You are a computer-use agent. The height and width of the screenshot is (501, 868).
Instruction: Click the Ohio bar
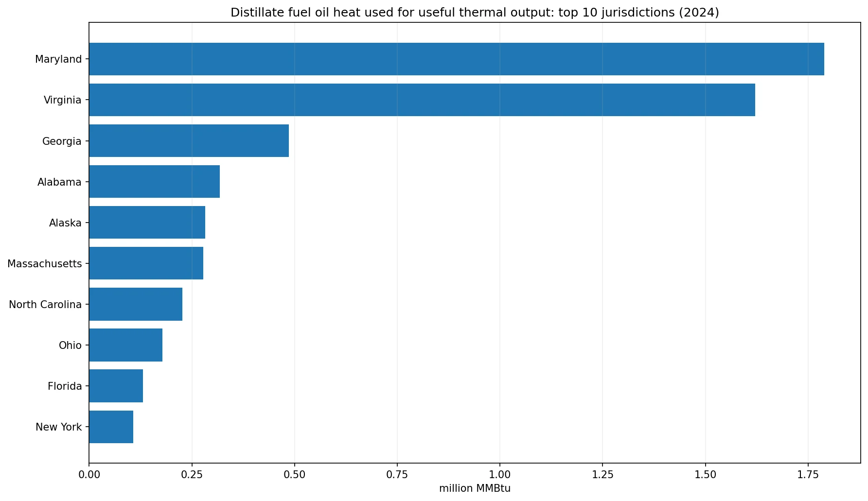[x=125, y=345]
